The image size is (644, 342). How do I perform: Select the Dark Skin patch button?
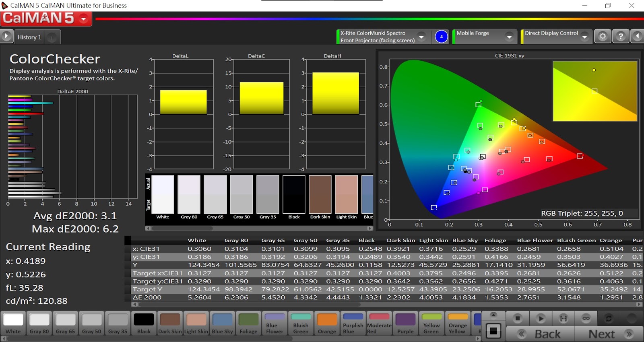click(x=170, y=323)
